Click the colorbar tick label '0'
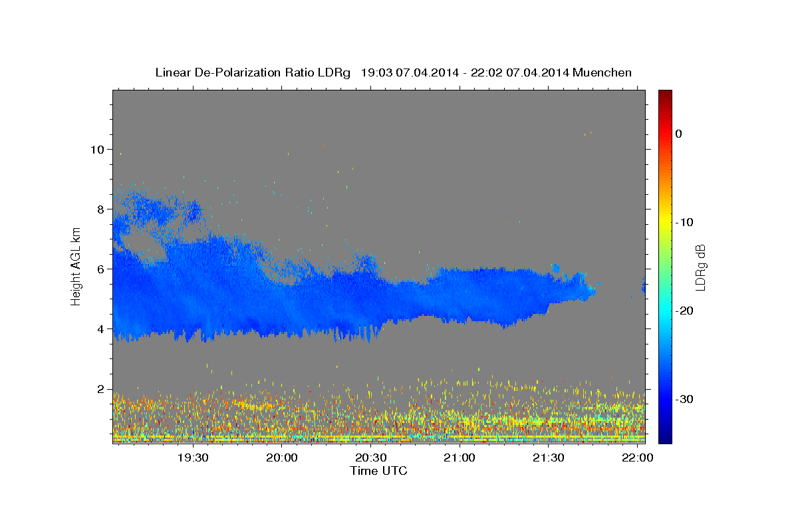 coord(678,134)
